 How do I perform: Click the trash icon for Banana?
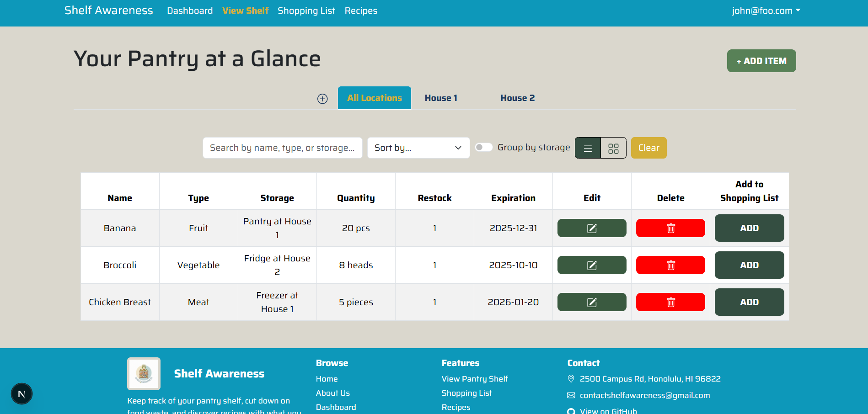pyautogui.click(x=670, y=228)
